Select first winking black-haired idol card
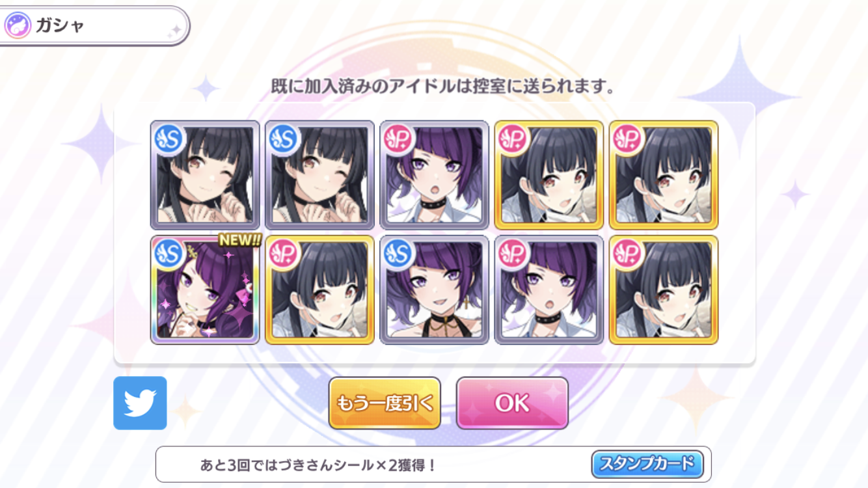Screen dimensions: 868x488 pyautogui.click(x=205, y=175)
